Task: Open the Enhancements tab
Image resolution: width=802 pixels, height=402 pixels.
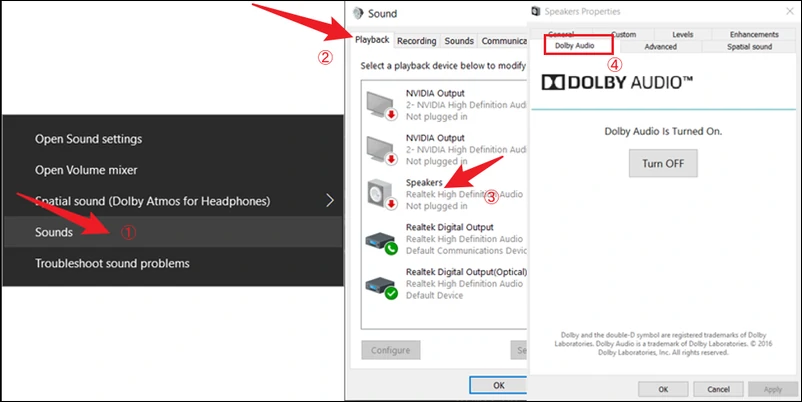Action: pyautogui.click(x=754, y=34)
